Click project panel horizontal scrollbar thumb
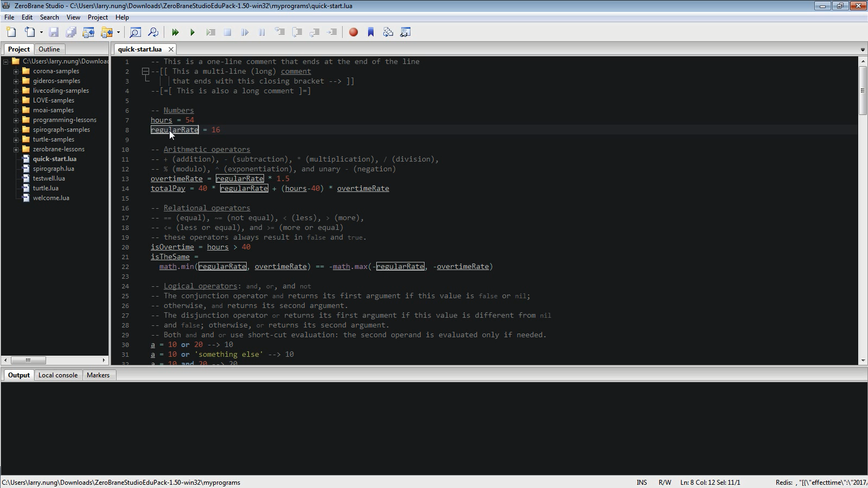Screen dimensions: 868x488 click(28, 360)
